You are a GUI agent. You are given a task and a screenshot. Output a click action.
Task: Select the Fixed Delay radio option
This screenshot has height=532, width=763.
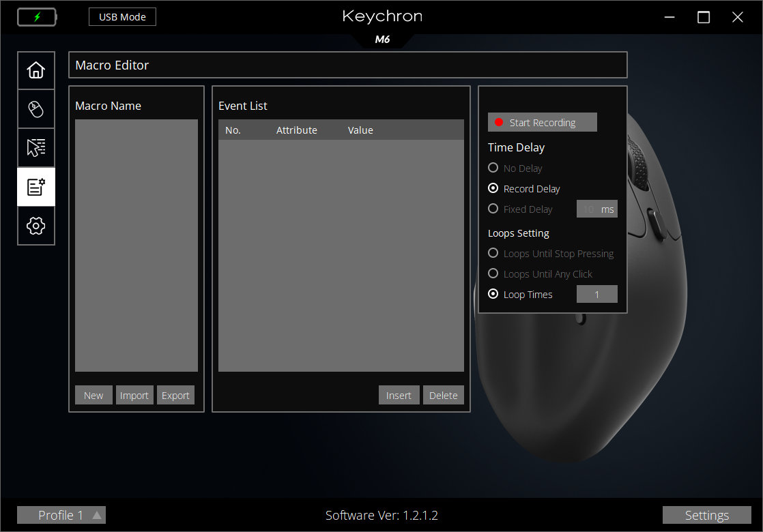[493, 209]
